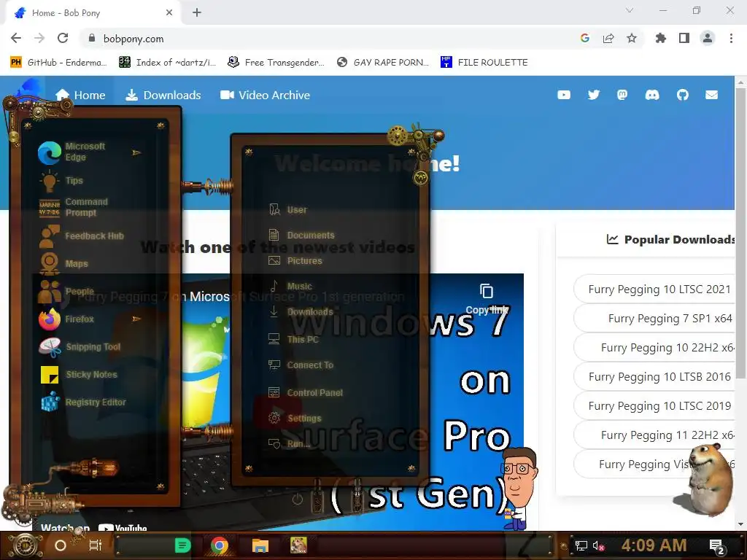Open Chrome three-dot menu

pos(731,38)
